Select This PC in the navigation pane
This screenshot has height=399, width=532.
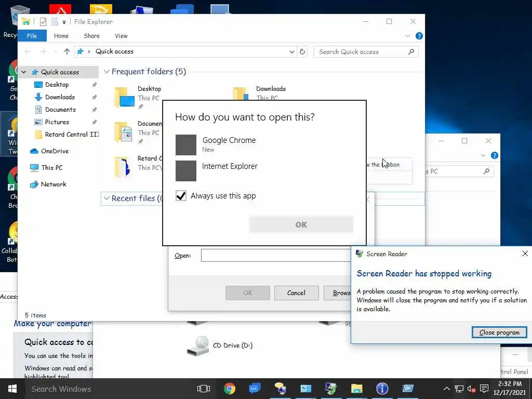click(x=52, y=168)
